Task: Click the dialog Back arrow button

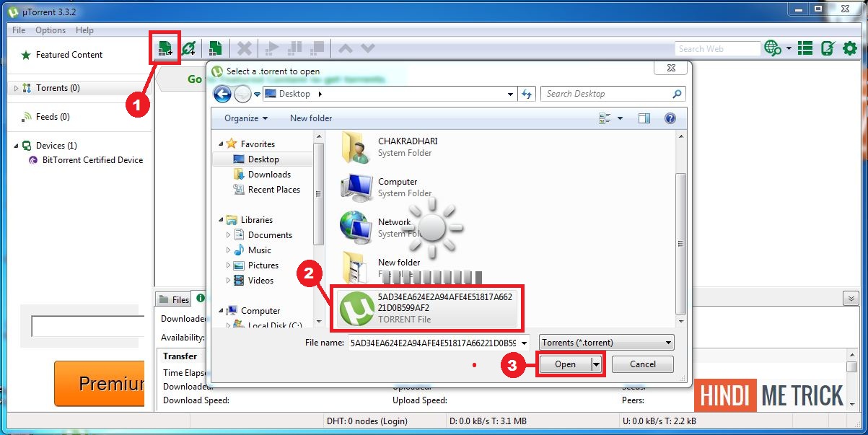Action: [x=222, y=94]
